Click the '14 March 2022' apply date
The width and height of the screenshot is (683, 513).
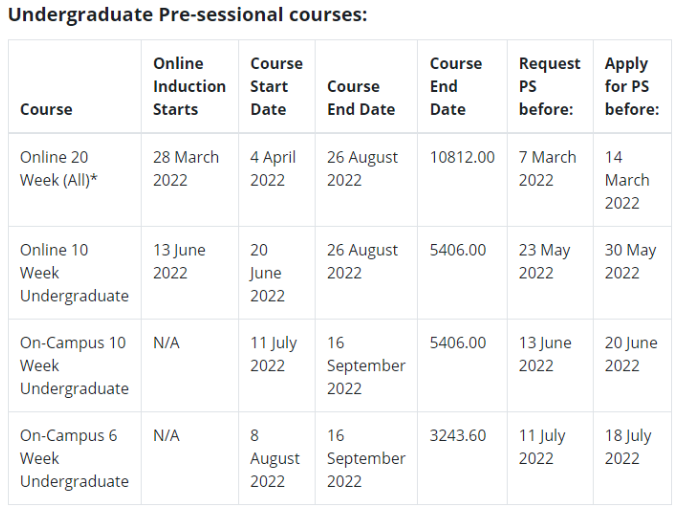pos(627,180)
